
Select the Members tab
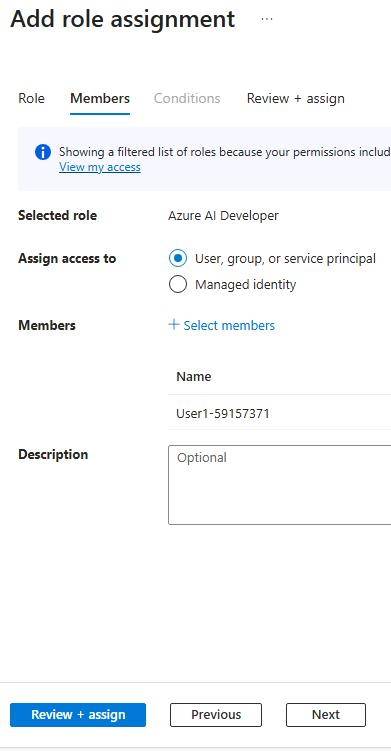coord(100,99)
